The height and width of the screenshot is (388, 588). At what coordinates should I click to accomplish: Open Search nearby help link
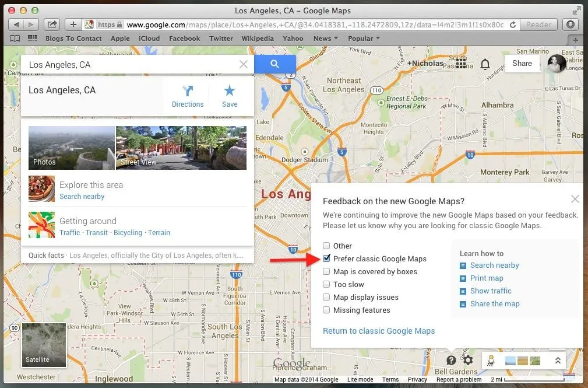tap(495, 265)
